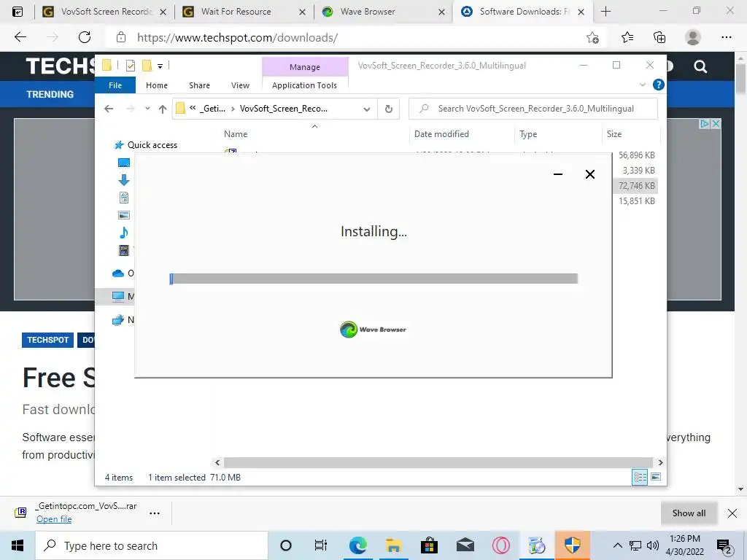
Task: Switch to the Wave Browser tab
Action: click(x=368, y=12)
